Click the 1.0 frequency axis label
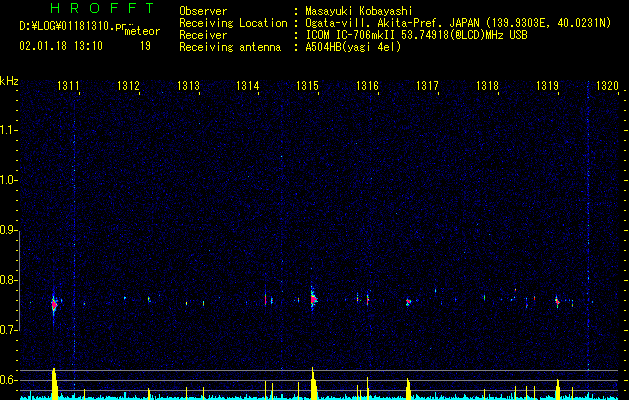Viewport: 629px width, 400px height. [x=9, y=180]
